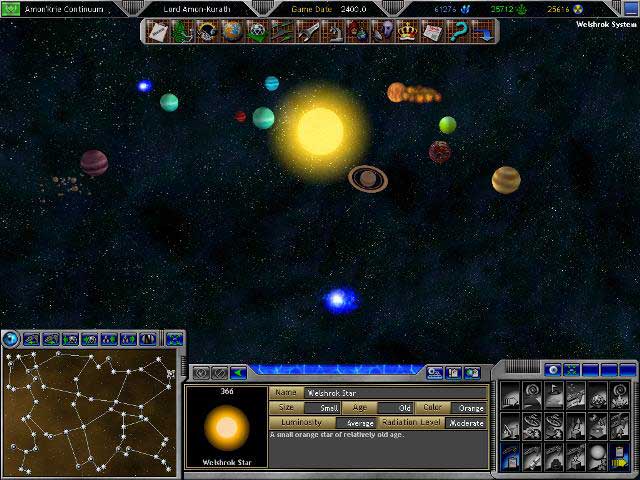Select the eye tab above command grid
Image resolution: width=640 pixels, height=480 pixels.
click(551, 370)
